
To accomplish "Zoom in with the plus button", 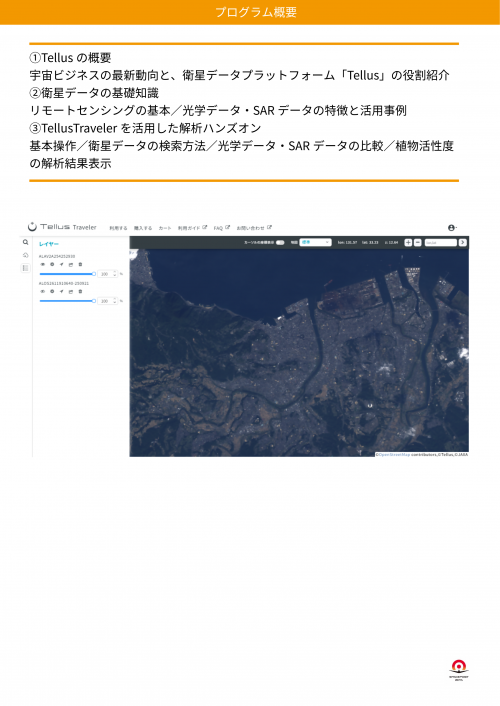I will point(408,242).
